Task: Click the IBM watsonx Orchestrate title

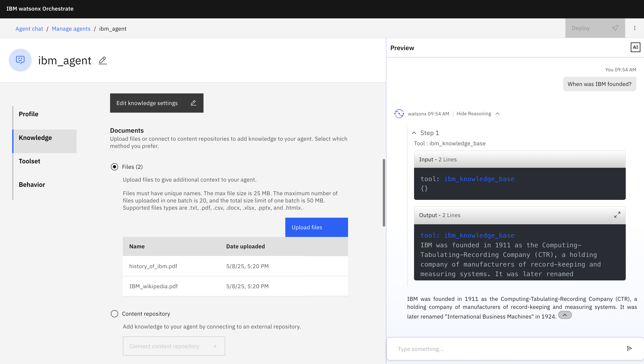Action: (x=40, y=9)
